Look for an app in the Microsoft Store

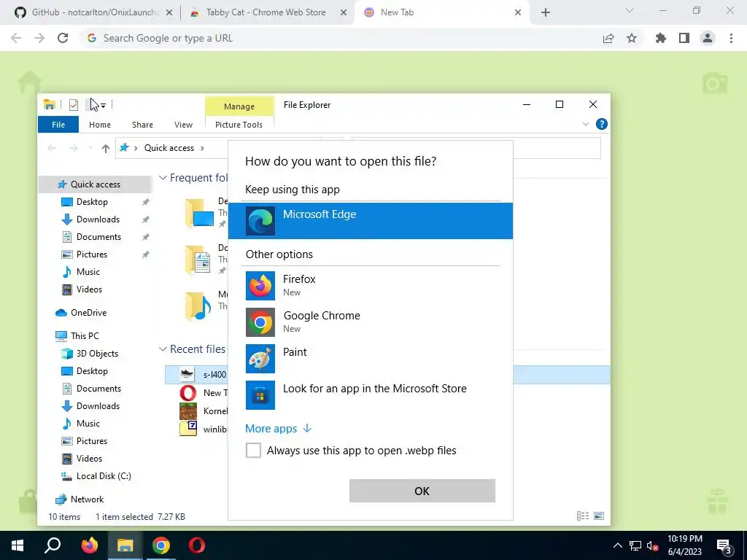click(370, 394)
